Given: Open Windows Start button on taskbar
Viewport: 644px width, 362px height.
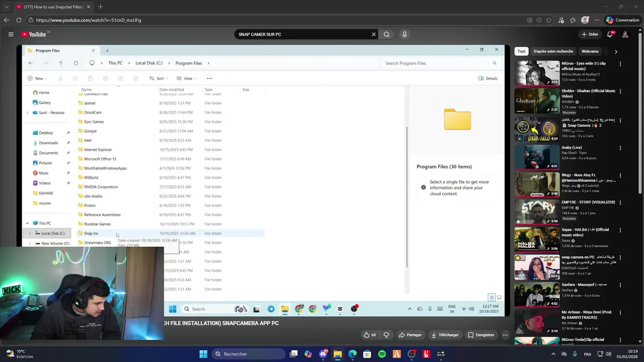Looking at the screenshot, I should tap(203, 354).
